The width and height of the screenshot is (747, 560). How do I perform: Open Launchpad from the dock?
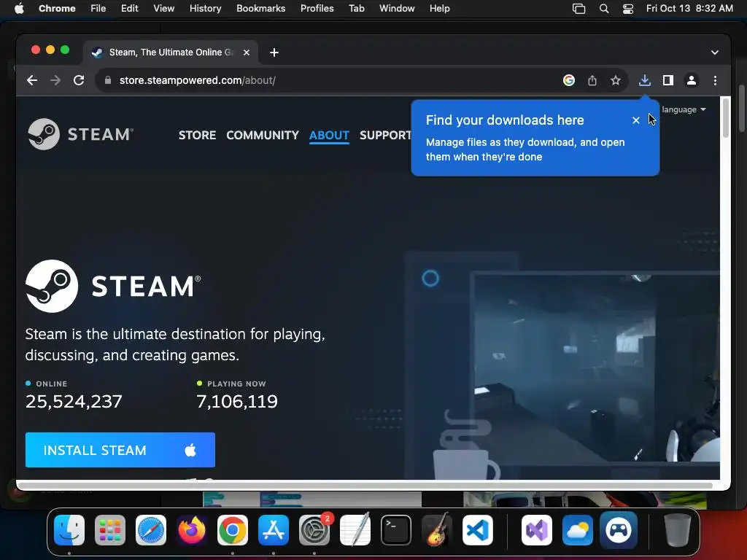pyautogui.click(x=110, y=530)
